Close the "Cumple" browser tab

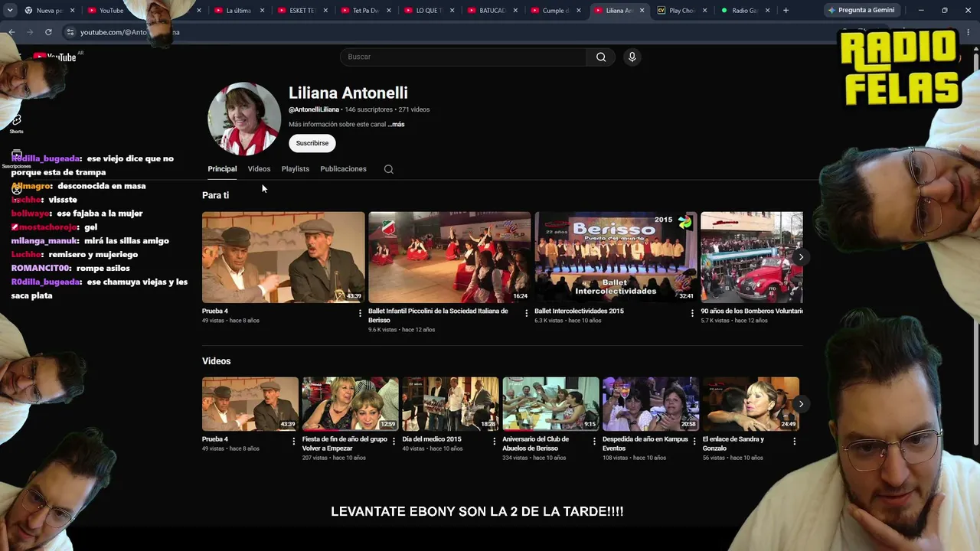tap(578, 11)
